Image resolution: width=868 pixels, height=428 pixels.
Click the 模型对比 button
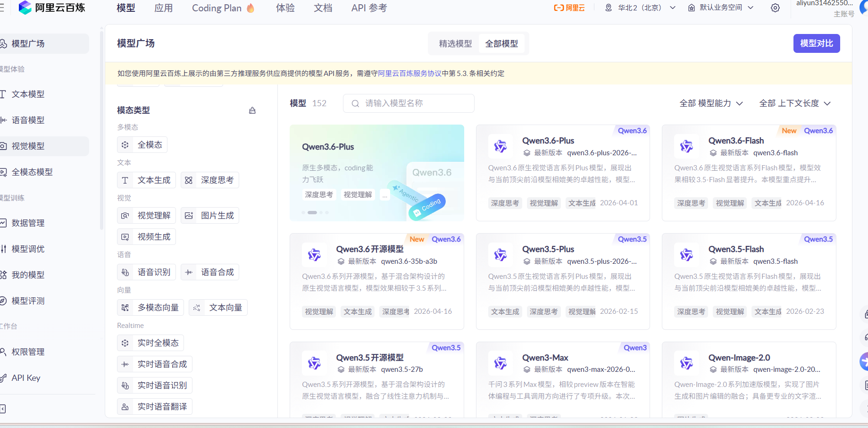(817, 43)
